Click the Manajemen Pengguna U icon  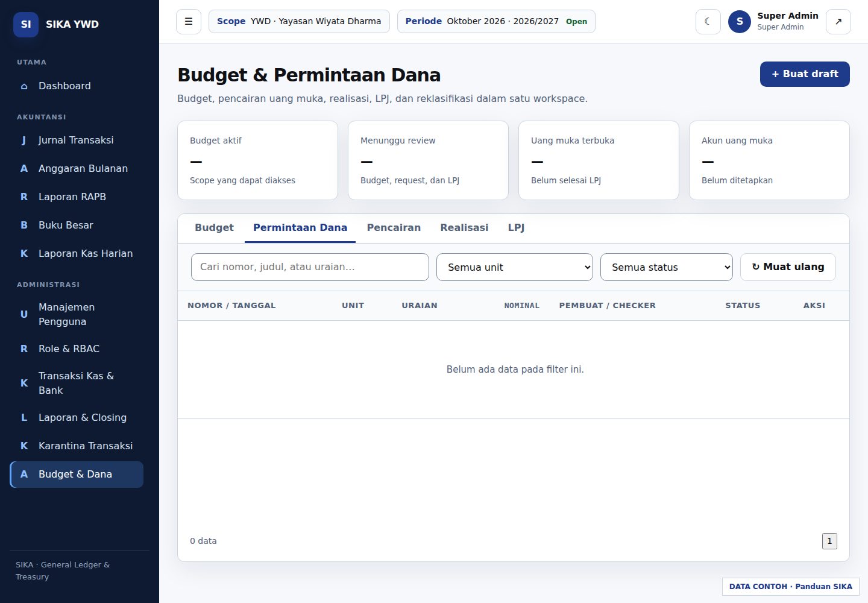coord(24,314)
